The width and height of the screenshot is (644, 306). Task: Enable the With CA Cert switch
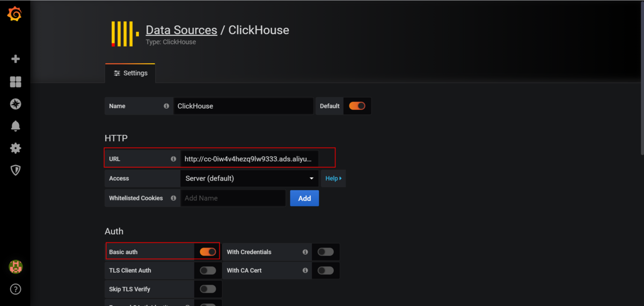click(325, 271)
